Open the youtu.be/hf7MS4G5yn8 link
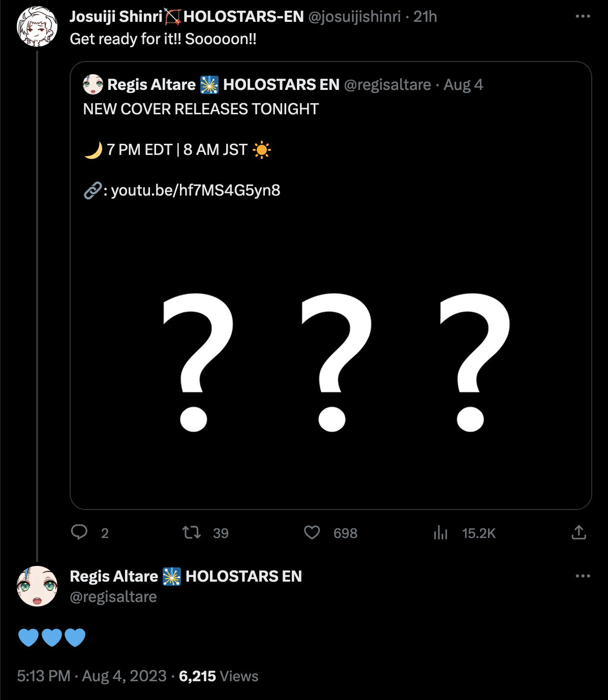Image resolution: width=608 pixels, height=700 pixels. point(195,190)
